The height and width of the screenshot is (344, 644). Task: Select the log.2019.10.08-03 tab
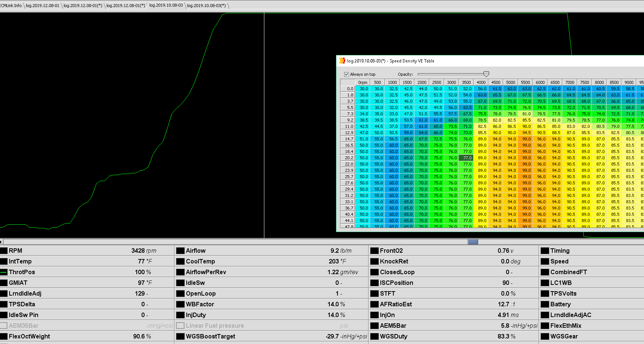[166, 5]
